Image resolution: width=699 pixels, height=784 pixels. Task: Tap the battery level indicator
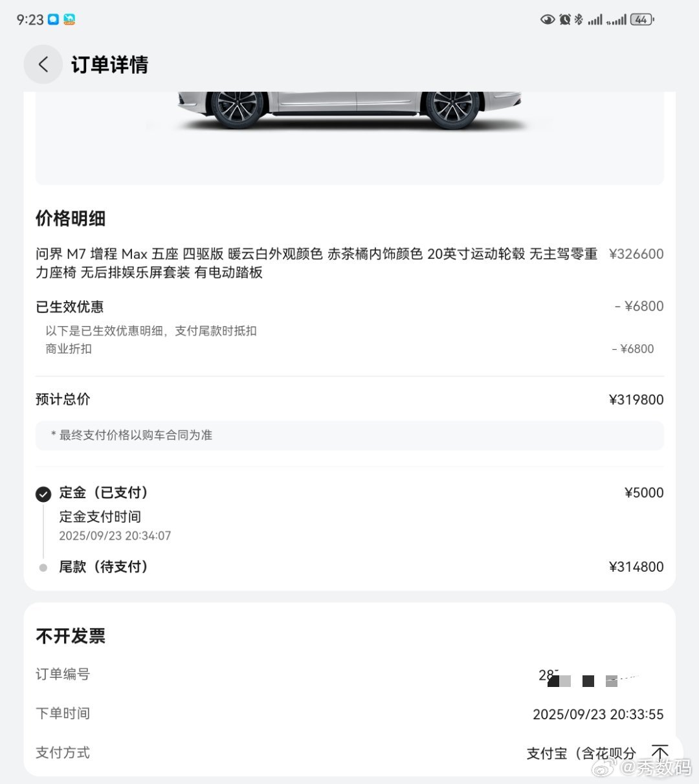[x=641, y=20]
